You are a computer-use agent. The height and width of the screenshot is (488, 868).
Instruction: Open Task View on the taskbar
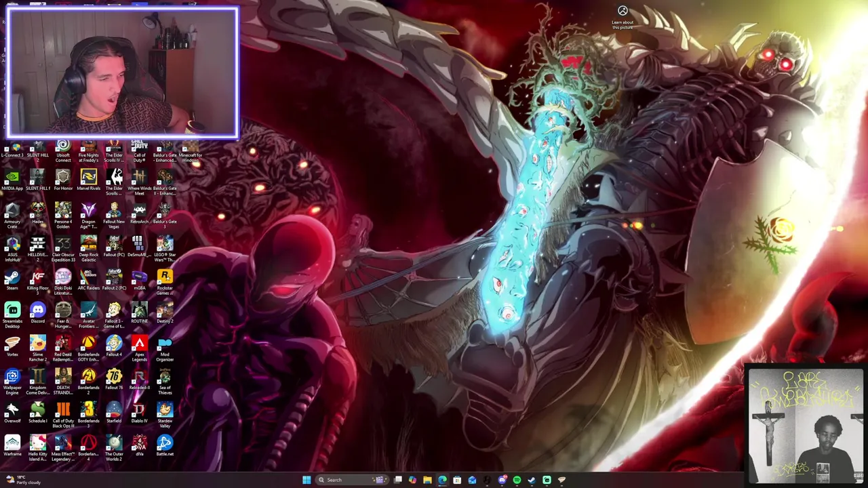click(397, 480)
